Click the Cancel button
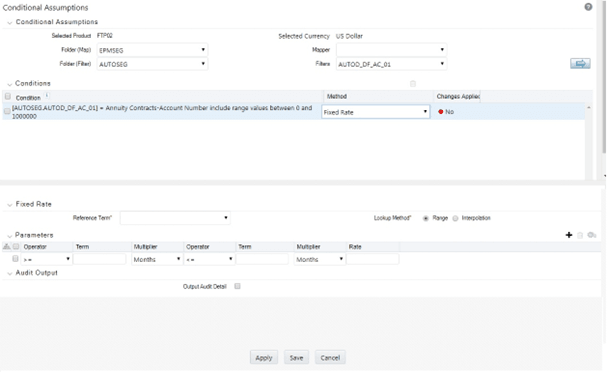This screenshot has height=372, width=607. pos(330,358)
